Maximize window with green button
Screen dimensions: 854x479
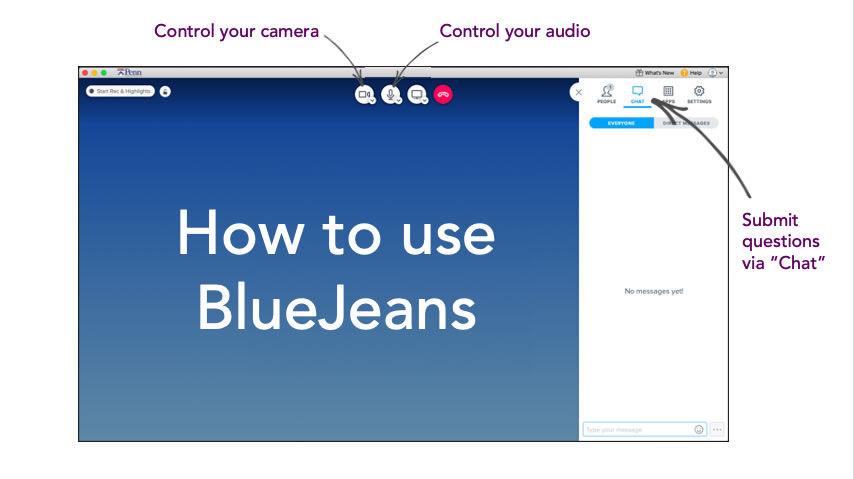coord(103,72)
